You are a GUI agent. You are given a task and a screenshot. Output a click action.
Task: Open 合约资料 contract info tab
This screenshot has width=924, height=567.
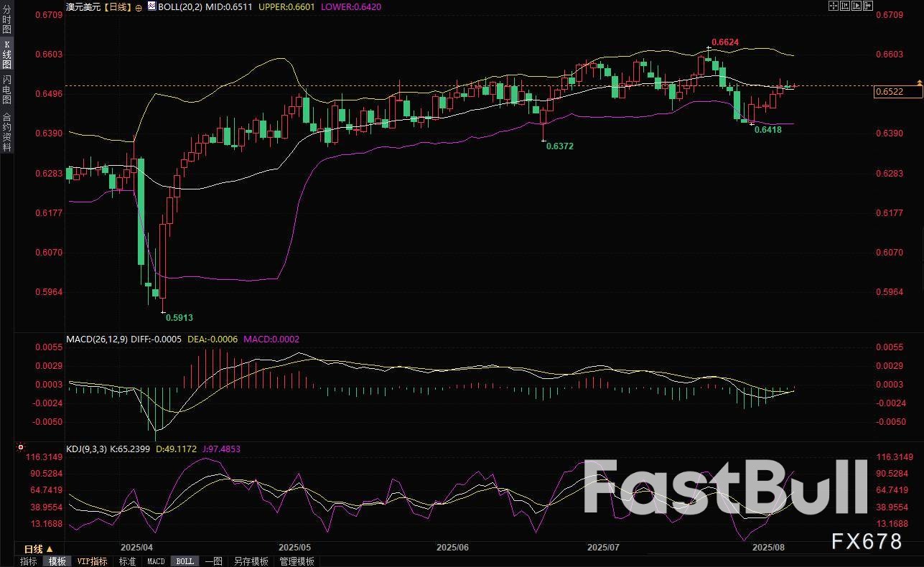6,131
